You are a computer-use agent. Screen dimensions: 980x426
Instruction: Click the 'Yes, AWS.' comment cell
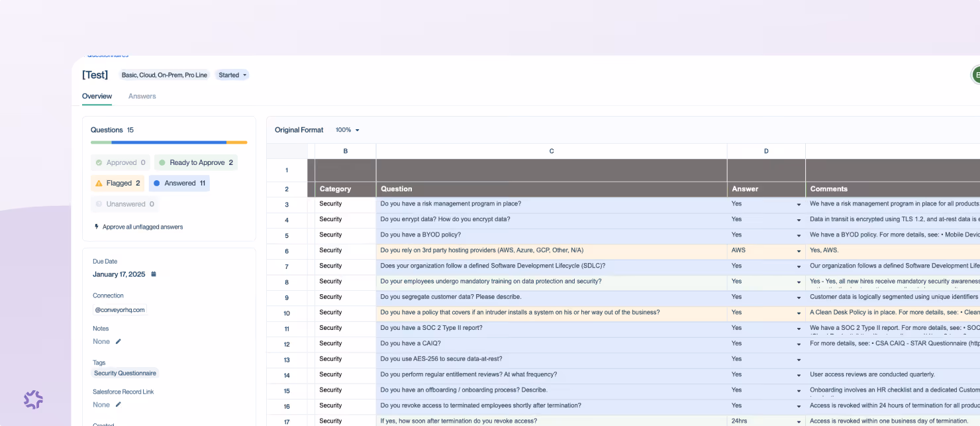[x=893, y=250]
